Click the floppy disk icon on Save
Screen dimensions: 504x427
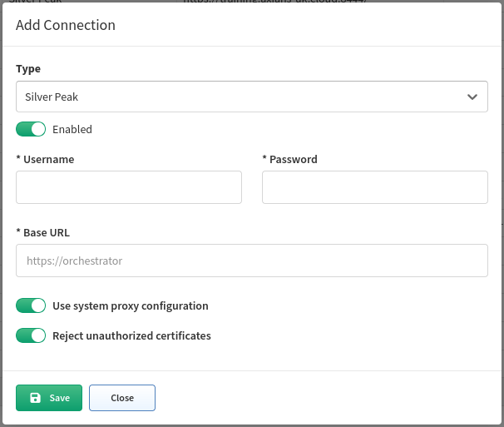[x=36, y=398]
